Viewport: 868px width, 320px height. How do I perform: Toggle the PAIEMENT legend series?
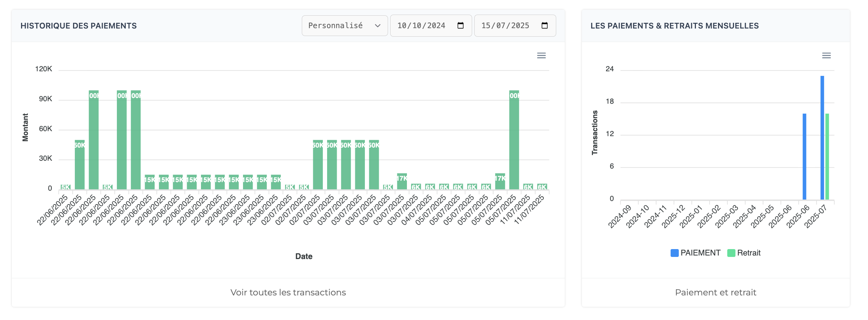coord(700,253)
